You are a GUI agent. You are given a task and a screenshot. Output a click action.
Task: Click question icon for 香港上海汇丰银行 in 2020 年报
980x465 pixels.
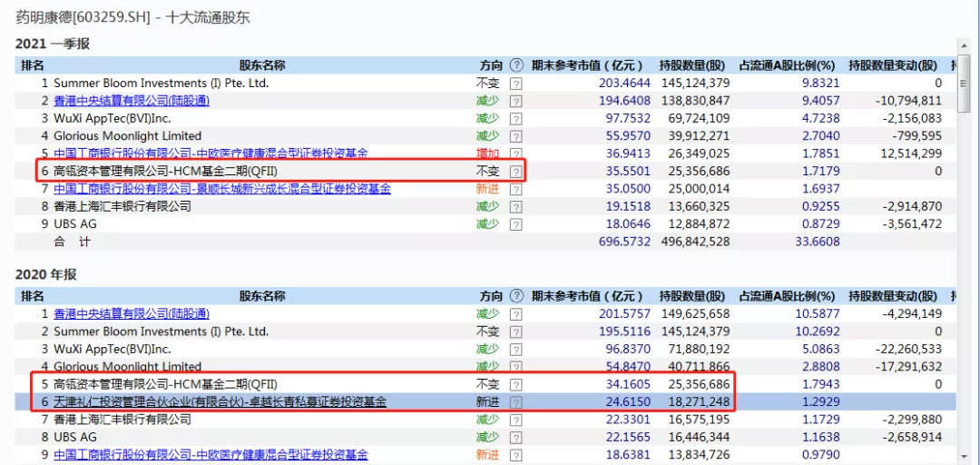pyautogui.click(x=515, y=420)
